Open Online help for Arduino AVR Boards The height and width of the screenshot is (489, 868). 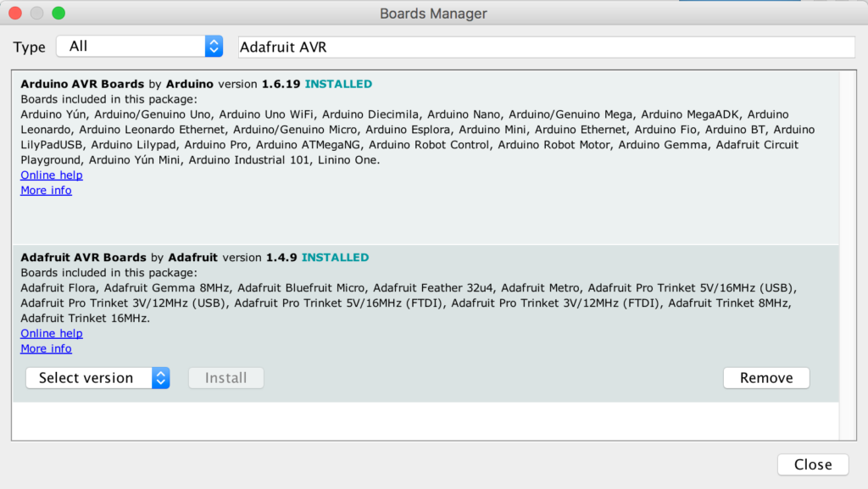[x=51, y=175]
